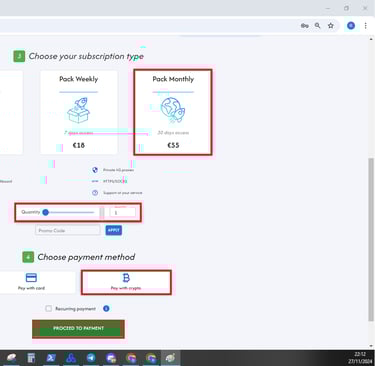This screenshot has height=366, width=375.
Task: Click the shield icon beside Private HQ proxies
Action: point(95,170)
